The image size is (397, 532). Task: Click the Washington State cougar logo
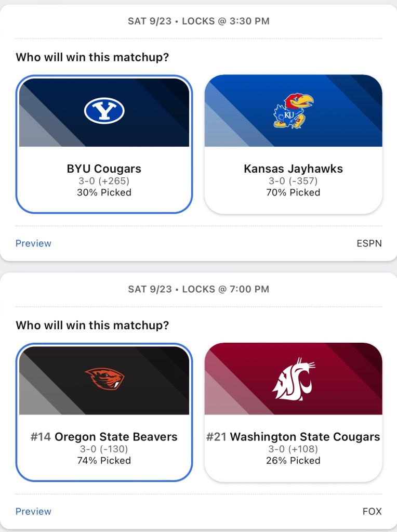pyautogui.click(x=294, y=379)
